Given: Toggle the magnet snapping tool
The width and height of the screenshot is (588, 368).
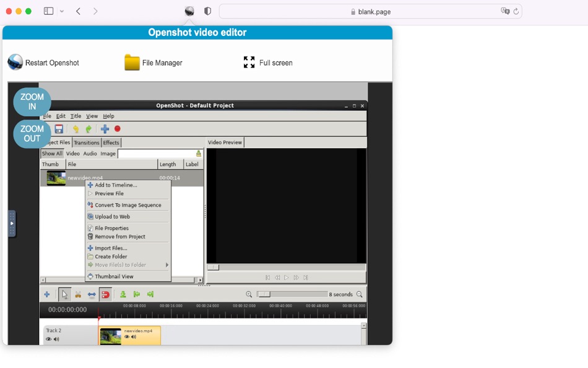Looking at the screenshot, I should coord(105,295).
